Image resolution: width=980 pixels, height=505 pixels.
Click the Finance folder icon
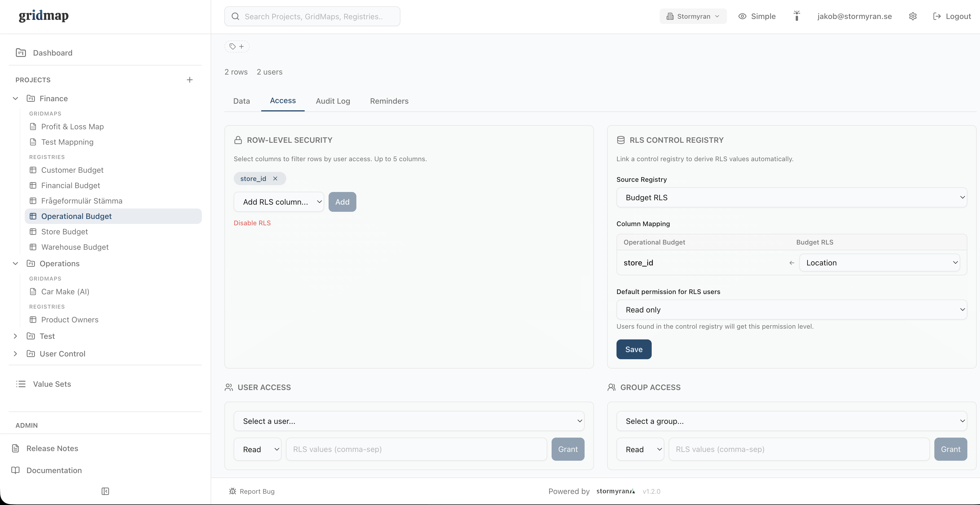point(31,98)
